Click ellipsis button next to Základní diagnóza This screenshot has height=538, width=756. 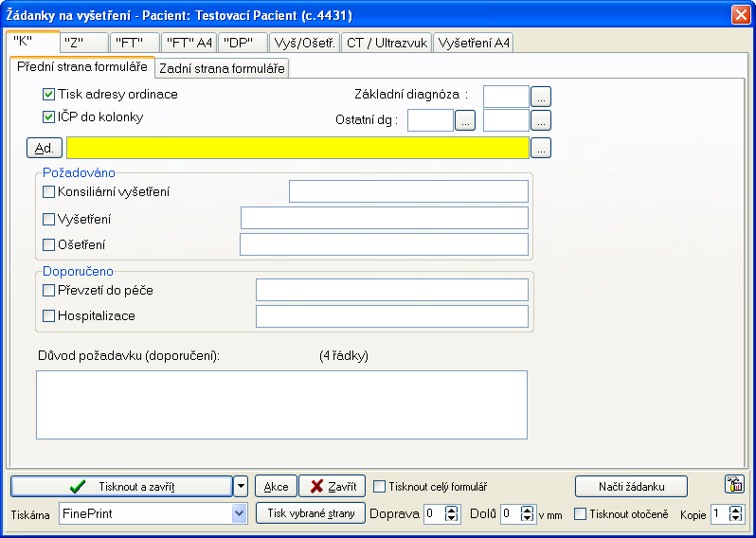[540, 96]
